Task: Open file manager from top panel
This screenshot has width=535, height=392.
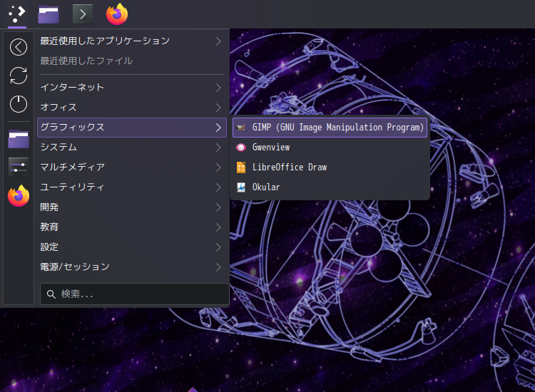Action: click(49, 15)
